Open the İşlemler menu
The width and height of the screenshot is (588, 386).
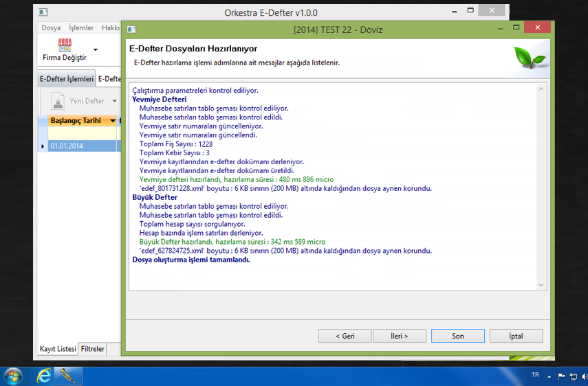pos(81,28)
